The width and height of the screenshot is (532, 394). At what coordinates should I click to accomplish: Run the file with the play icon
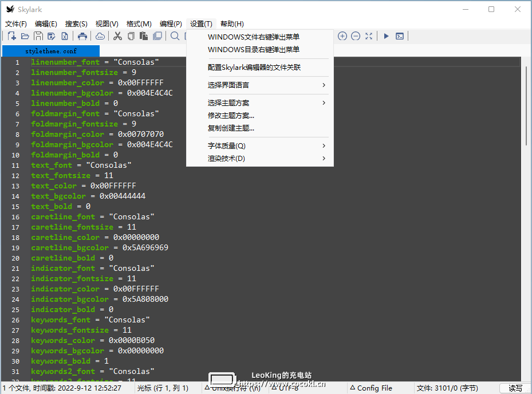coord(386,36)
